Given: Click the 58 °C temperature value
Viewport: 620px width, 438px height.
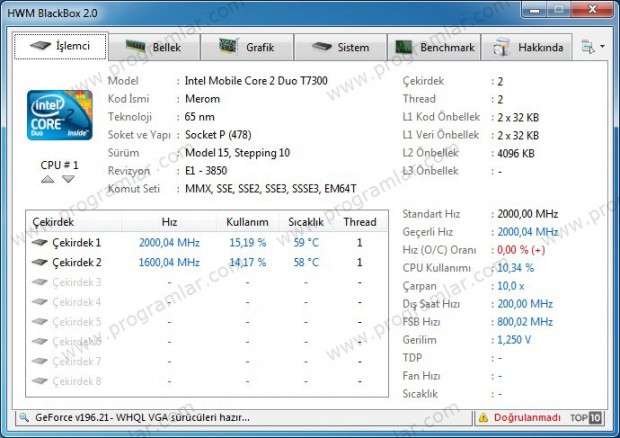Looking at the screenshot, I should pyautogui.click(x=306, y=262).
